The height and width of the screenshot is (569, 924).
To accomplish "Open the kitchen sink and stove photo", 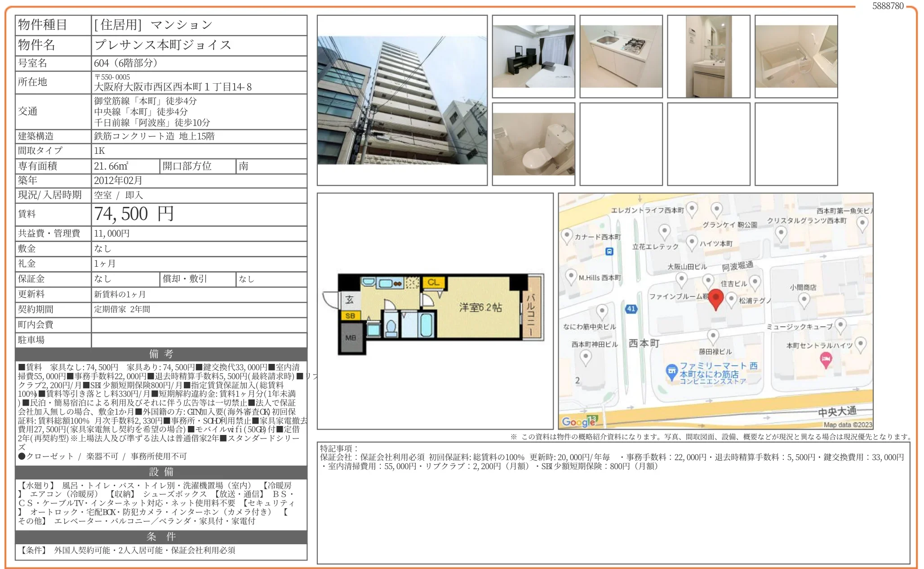I will click(621, 57).
